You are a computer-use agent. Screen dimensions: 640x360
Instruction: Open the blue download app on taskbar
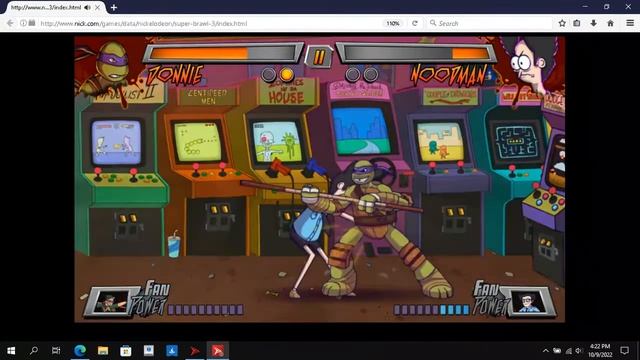(x=172, y=350)
